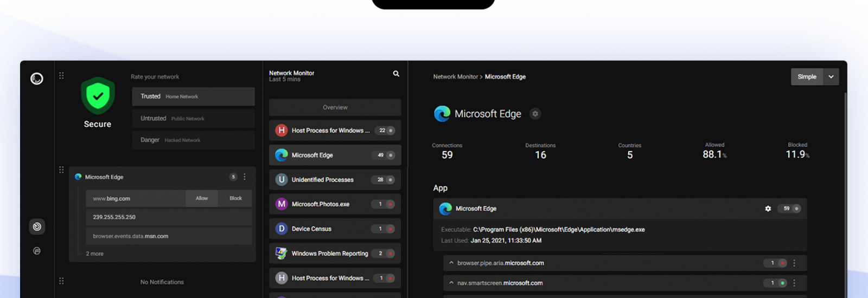868x298 pixels.
Task: Click browser.events.data.msn.com prompt row
Action: point(169,236)
